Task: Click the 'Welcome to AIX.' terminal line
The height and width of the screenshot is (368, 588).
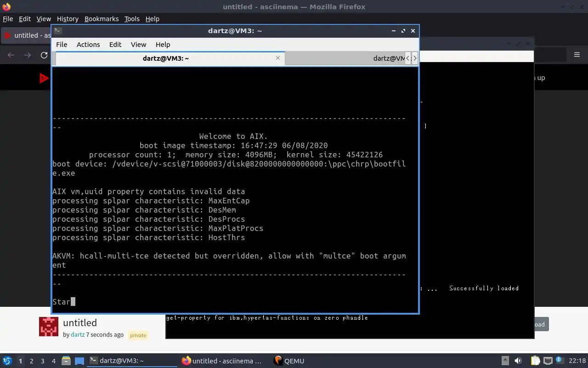Action: tap(233, 136)
